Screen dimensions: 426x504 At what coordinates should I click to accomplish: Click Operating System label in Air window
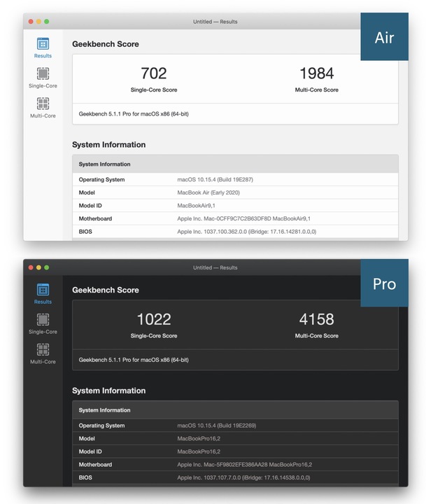(x=101, y=179)
